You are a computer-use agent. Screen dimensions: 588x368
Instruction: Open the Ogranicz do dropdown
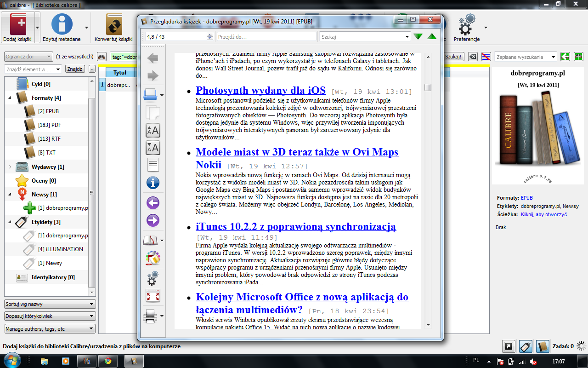pos(28,57)
